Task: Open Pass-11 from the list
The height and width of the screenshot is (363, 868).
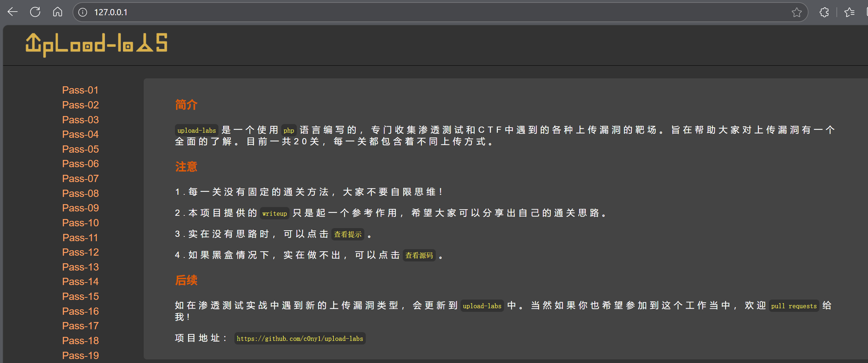Action: [x=80, y=238]
